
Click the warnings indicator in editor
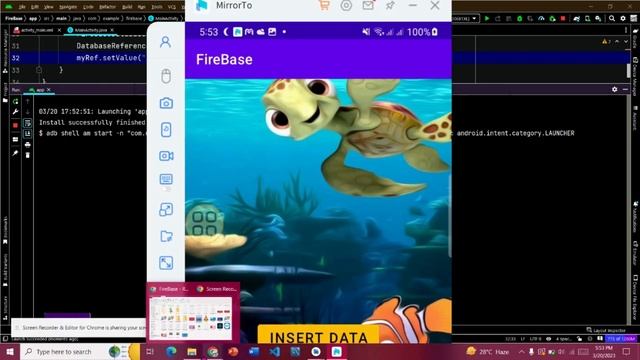(607, 42)
